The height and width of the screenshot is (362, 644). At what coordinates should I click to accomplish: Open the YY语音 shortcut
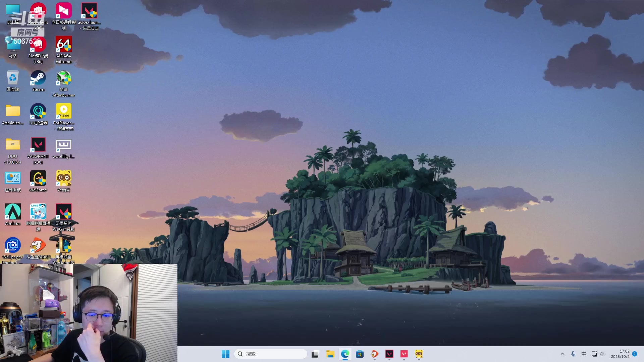pos(63,181)
